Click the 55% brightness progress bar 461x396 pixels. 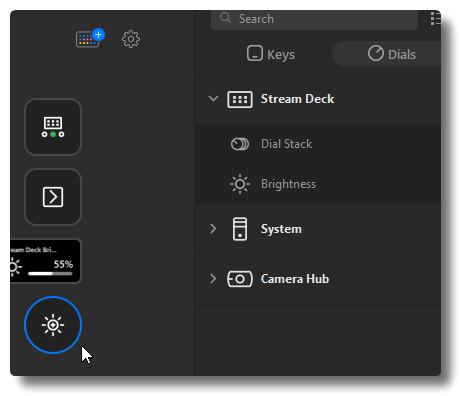(x=50, y=274)
